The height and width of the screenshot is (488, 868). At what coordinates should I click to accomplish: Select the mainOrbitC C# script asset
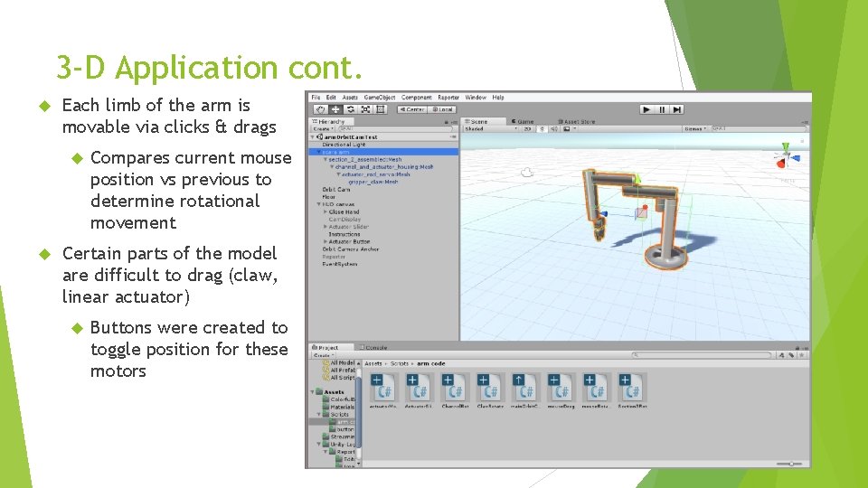(524, 391)
